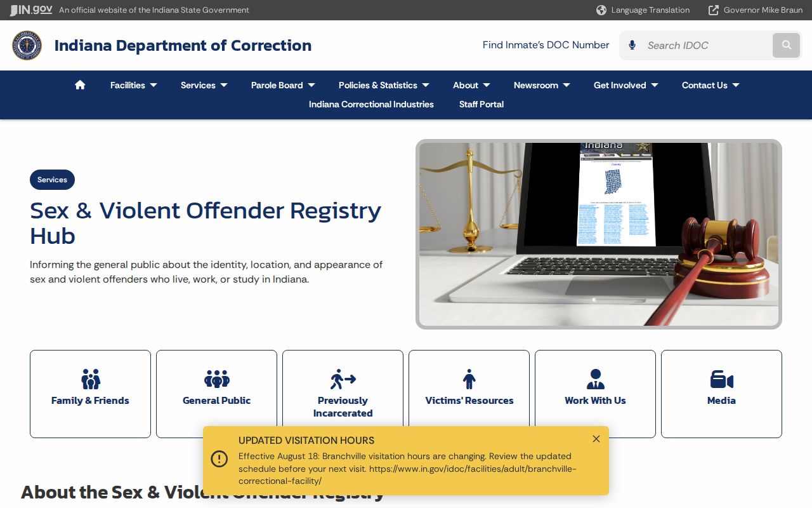Open the Staff Portal menu item
The width and height of the screenshot is (812, 508).
481,104
